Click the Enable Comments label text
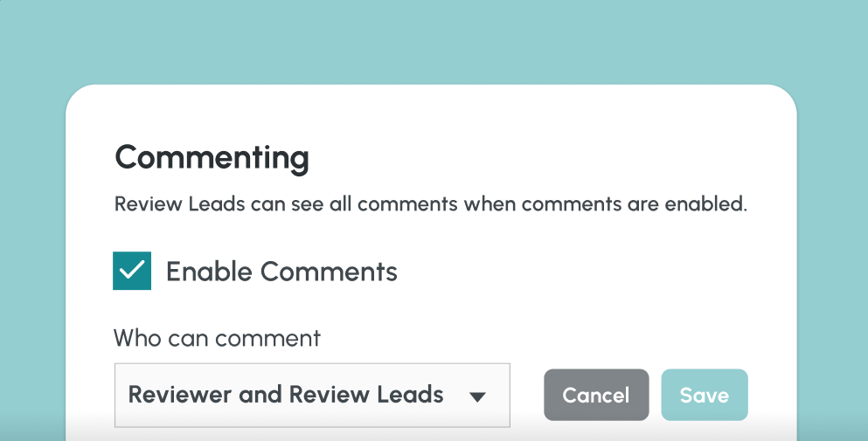Screen dimensions: 868x441 [x=281, y=272]
